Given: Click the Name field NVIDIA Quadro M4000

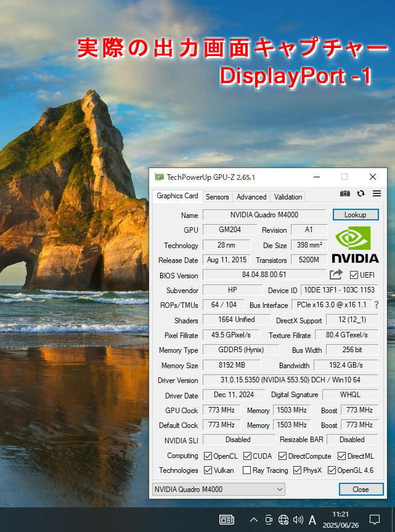Looking at the screenshot, I should 264,215.
